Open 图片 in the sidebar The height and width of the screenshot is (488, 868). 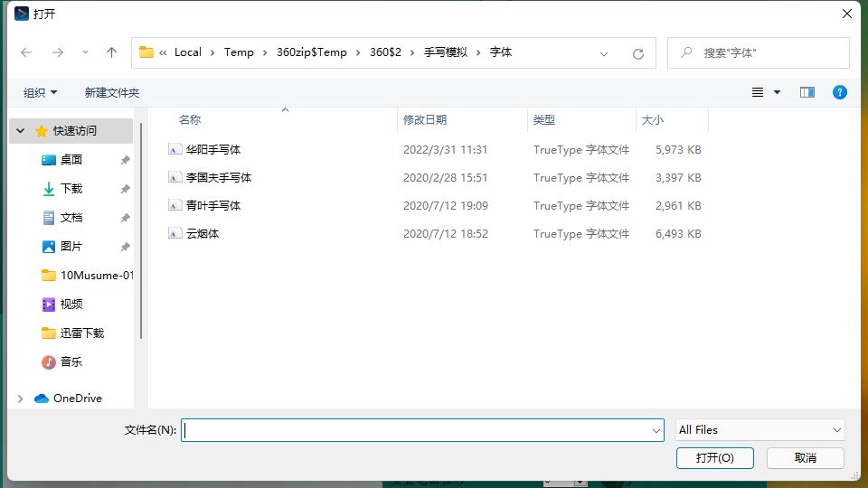(x=71, y=246)
